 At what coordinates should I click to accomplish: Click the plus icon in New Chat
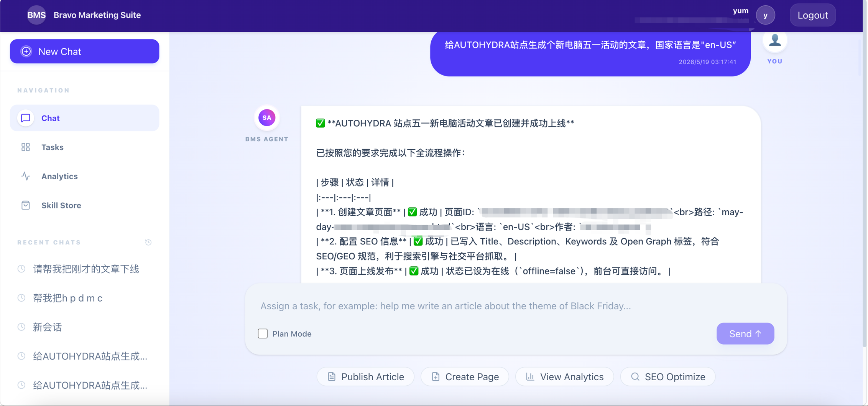coord(26,51)
